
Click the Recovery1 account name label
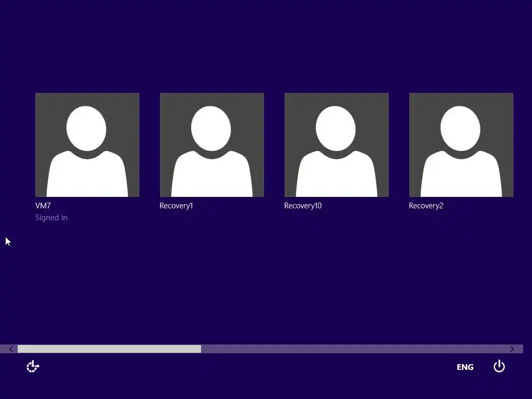[176, 206]
